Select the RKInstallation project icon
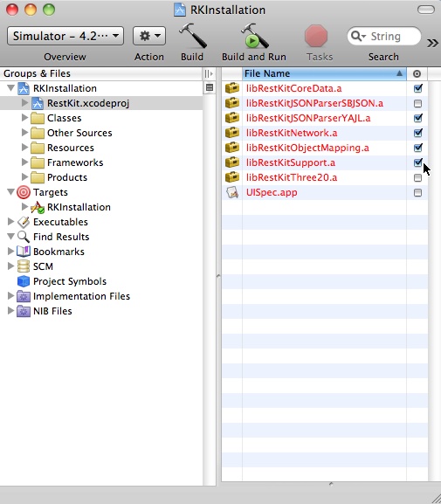Screen dimensions: 441x504 coord(24,88)
